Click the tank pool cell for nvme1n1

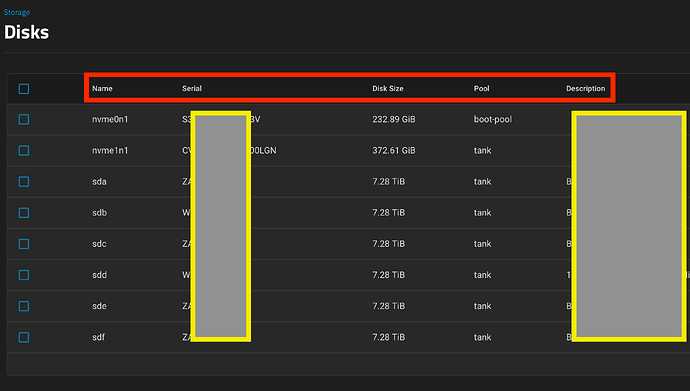point(482,150)
